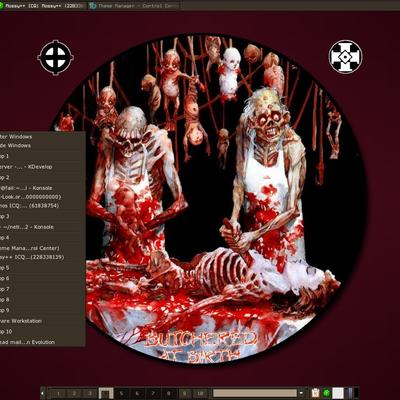The height and width of the screenshot is (400, 400).
Task: Select the highlighted desktop 4 in pager
Action: pos(106,393)
